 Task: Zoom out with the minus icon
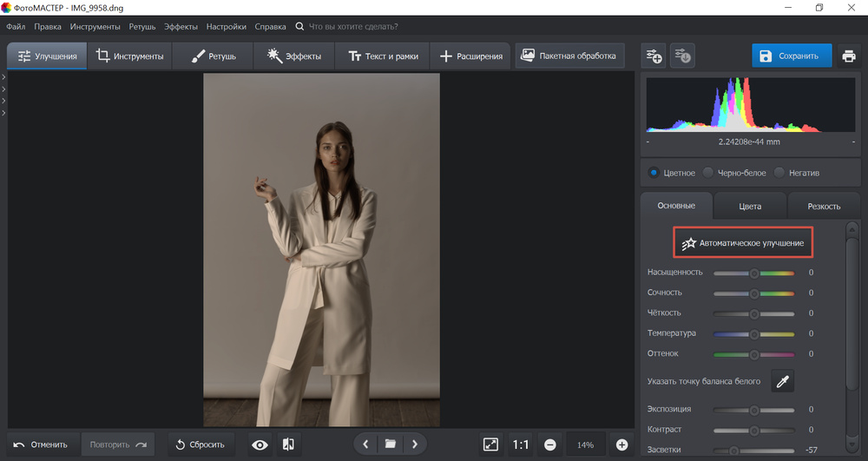pyautogui.click(x=549, y=445)
